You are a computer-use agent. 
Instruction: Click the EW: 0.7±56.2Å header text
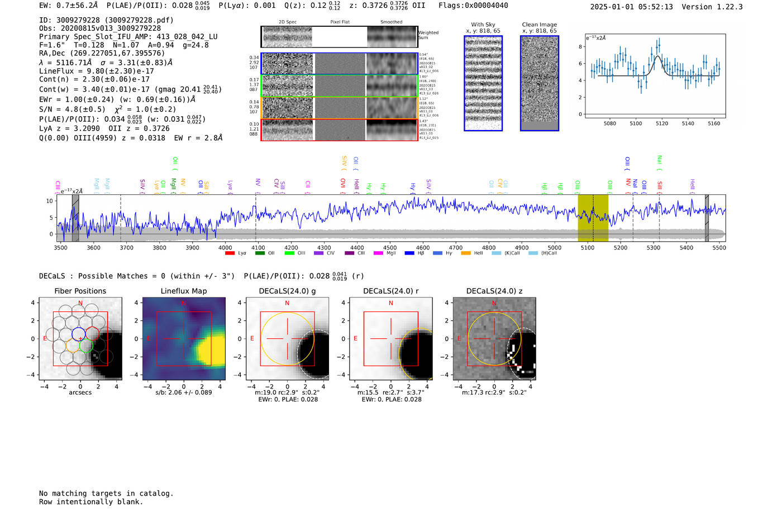pyautogui.click(x=69, y=6)
